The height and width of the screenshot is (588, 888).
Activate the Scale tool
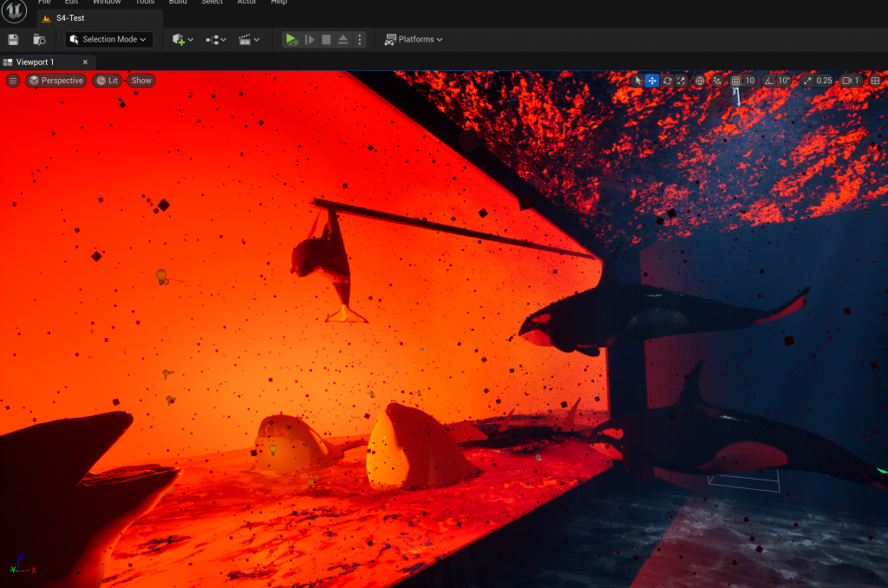pos(682,81)
